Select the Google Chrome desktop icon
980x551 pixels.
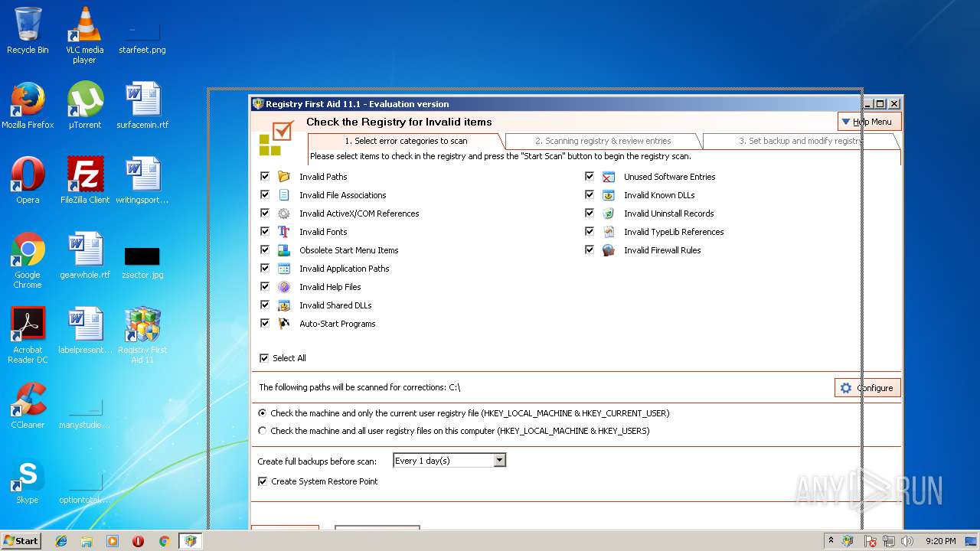[28, 260]
